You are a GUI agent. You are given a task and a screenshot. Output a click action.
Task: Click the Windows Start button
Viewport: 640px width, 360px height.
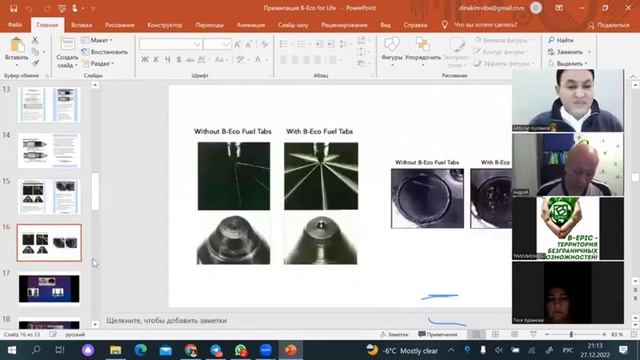point(11,350)
